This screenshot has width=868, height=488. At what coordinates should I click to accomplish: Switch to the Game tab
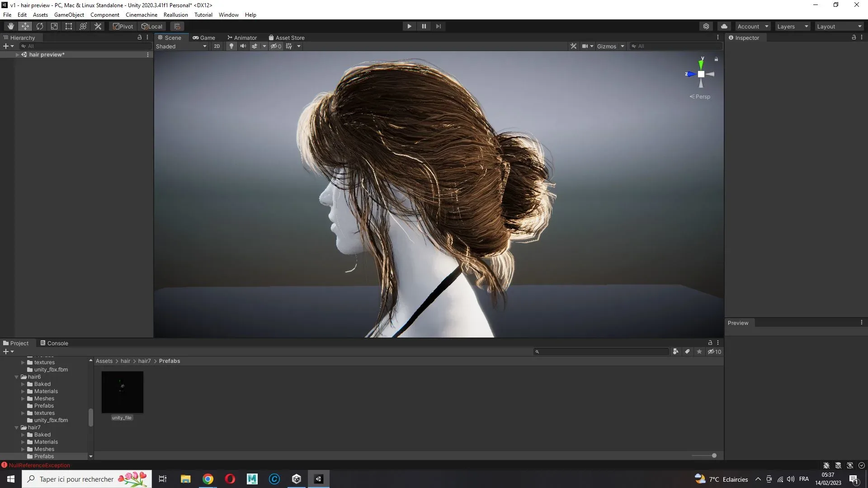[x=205, y=38]
